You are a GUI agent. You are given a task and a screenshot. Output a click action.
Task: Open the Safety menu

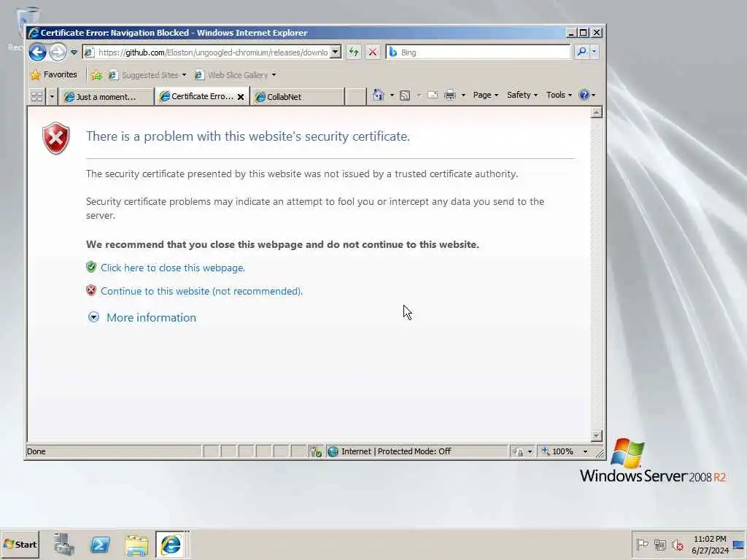coord(522,95)
